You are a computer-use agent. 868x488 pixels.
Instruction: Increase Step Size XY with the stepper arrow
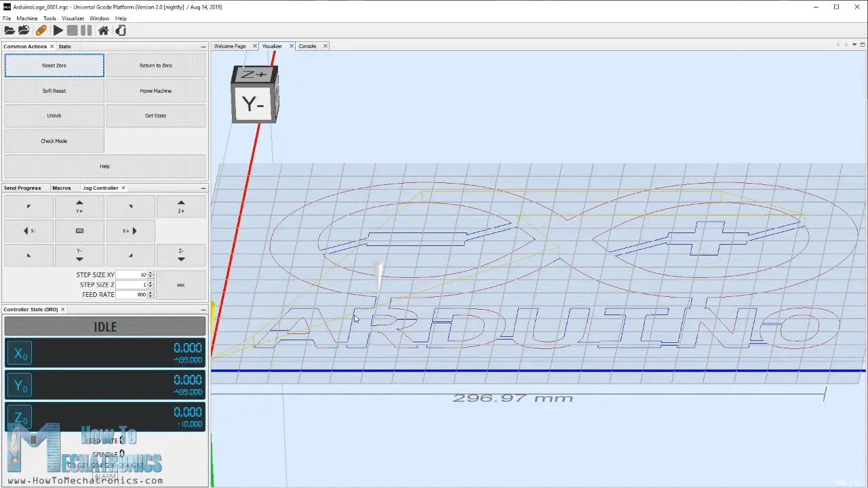(150, 272)
